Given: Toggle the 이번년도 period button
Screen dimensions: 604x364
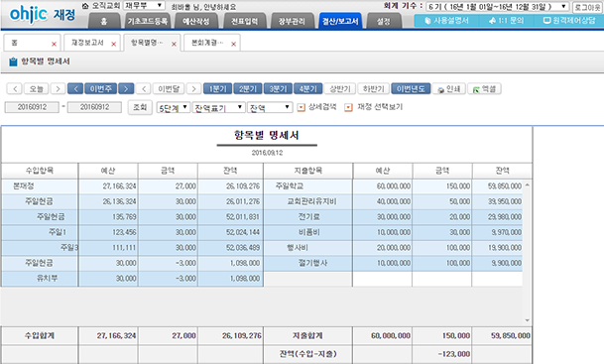Looking at the screenshot, I should click(x=411, y=89).
